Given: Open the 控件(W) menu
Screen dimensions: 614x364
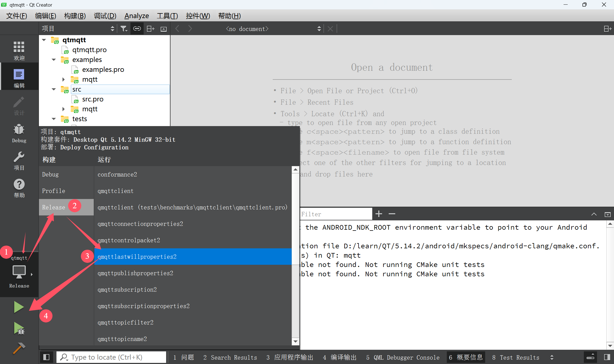Looking at the screenshot, I should [x=198, y=16].
